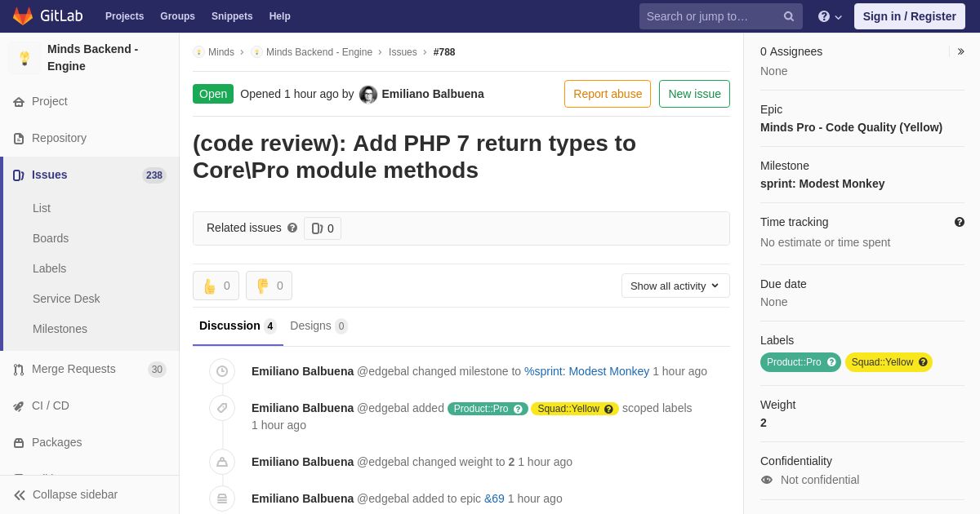Click the Product::Pro label help icon in sidebar
Viewport: 980px width, 514px height.
coord(832,362)
